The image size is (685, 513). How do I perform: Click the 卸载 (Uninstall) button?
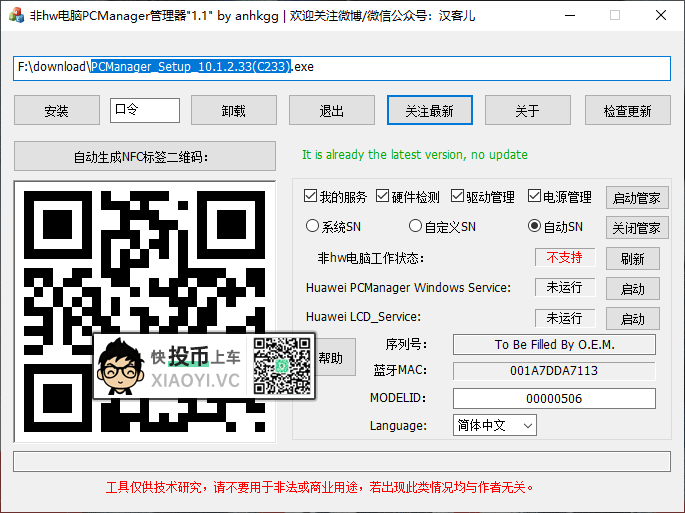point(233,110)
